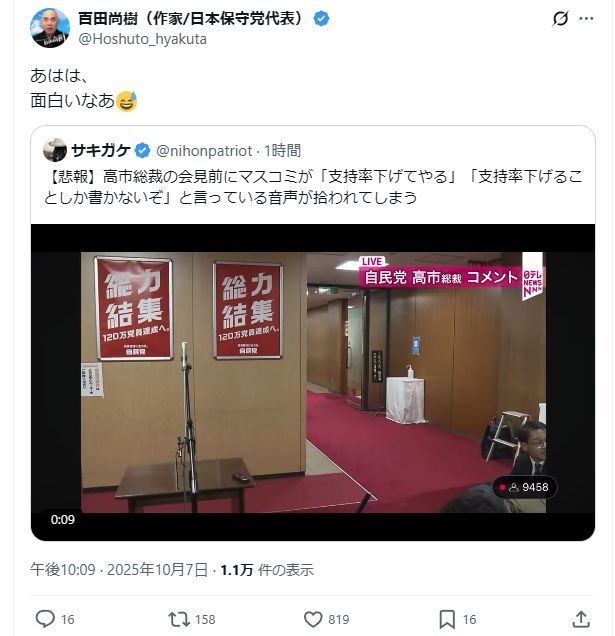This screenshot has width=615, height=636.
Task: Like the post with heart icon
Action: click(313, 619)
